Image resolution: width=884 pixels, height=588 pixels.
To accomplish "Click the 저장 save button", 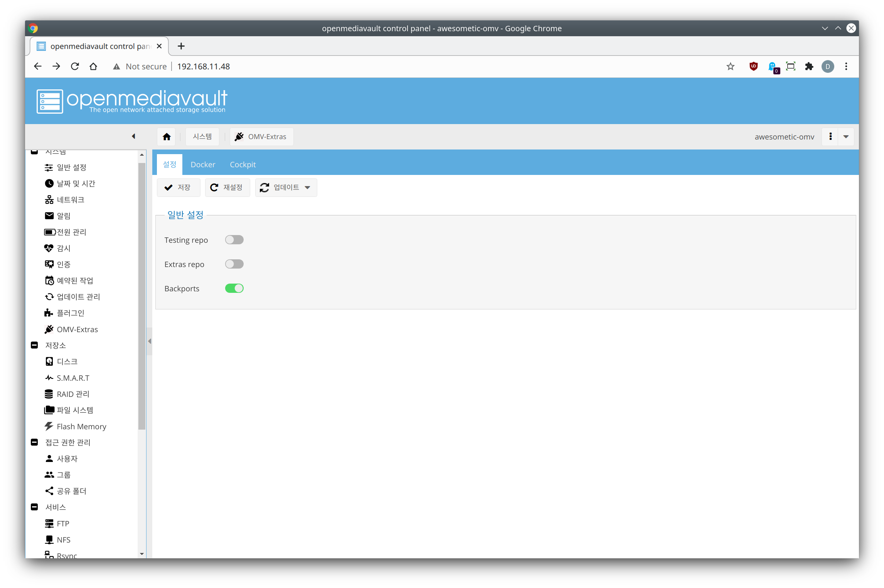I will 178,188.
